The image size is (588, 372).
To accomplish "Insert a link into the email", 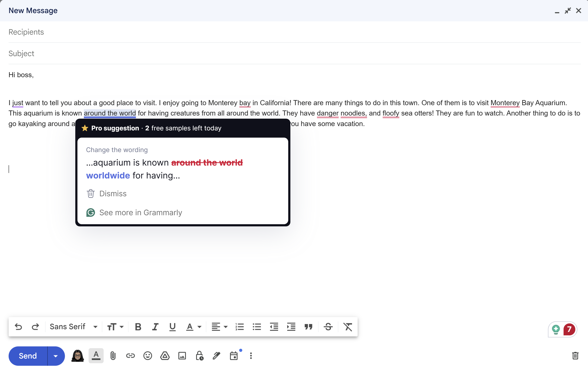I will pyautogui.click(x=130, y=356).
